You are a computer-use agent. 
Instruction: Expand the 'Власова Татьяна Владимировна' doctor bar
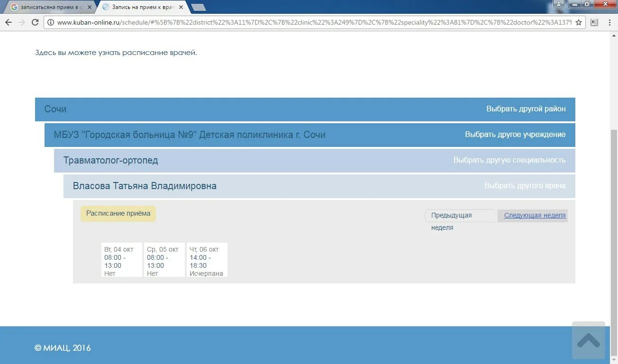[319, 186]
